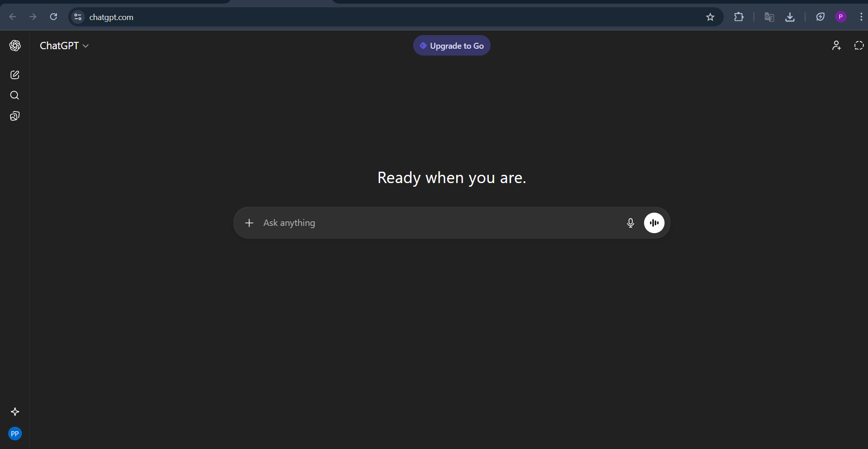Open the invite people icon
This screenshot has height=449, width=868.
837,46
